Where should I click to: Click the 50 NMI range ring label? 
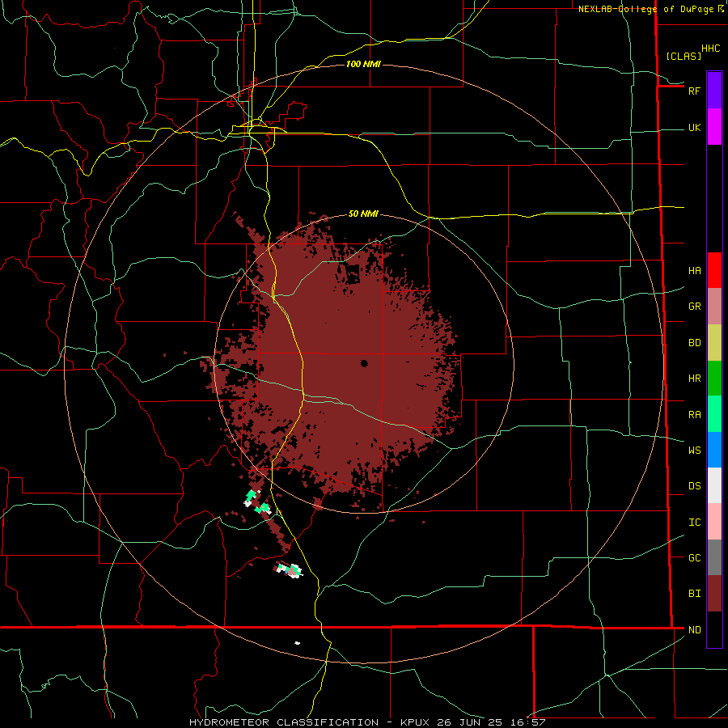[363, 214]
